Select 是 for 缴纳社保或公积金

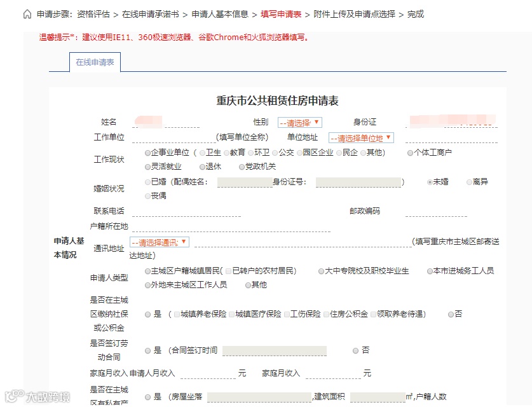pyautogui.click(x=147, y=315)
